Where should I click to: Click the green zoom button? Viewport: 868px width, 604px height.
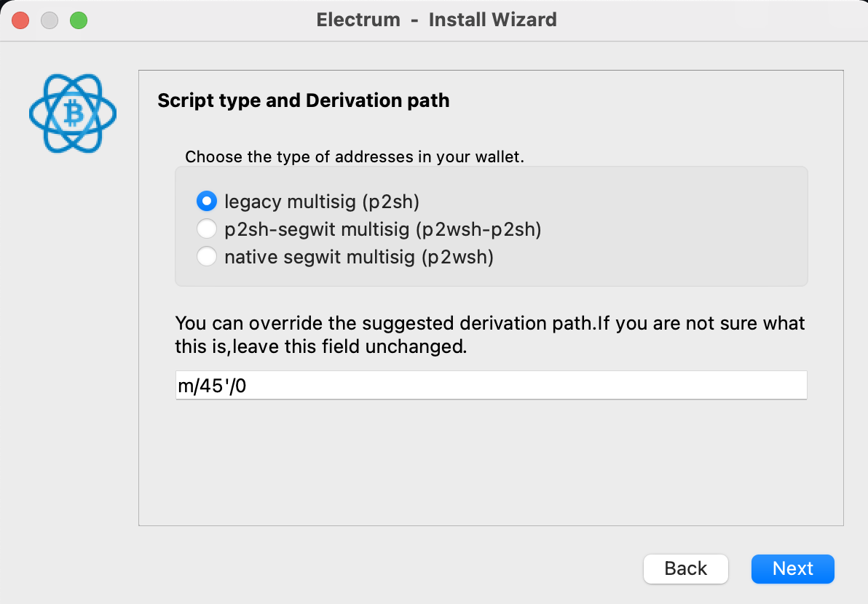[78, 20]
